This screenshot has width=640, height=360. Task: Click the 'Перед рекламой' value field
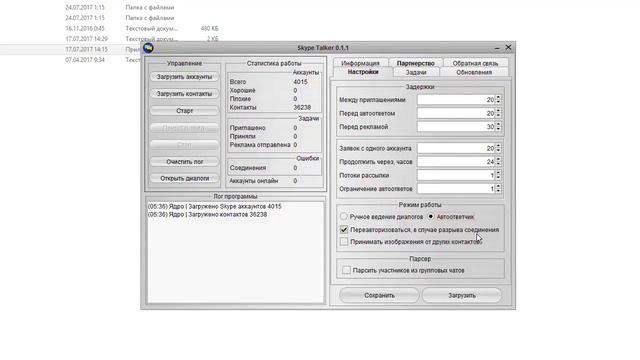(x=456, y=127)
